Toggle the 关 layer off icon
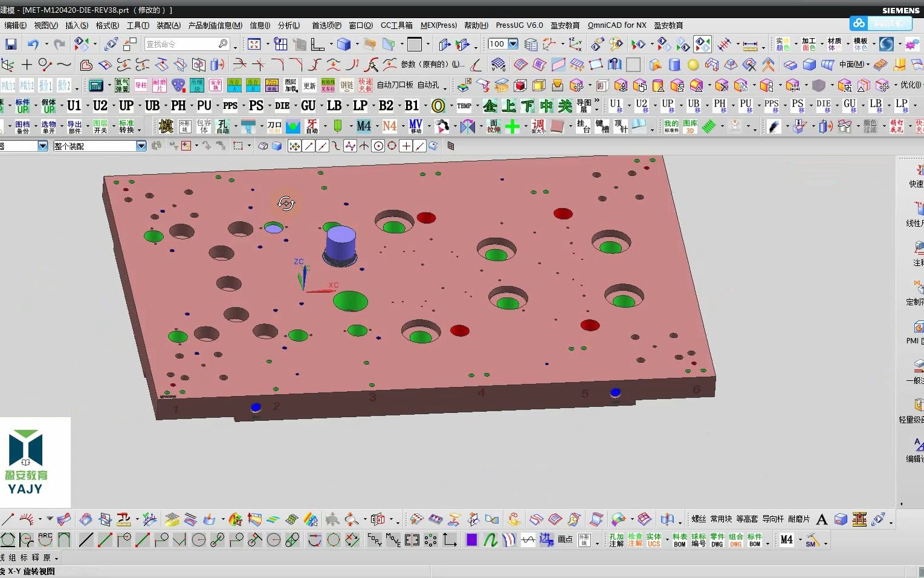The image size is (924, 578). pos(565,106)
